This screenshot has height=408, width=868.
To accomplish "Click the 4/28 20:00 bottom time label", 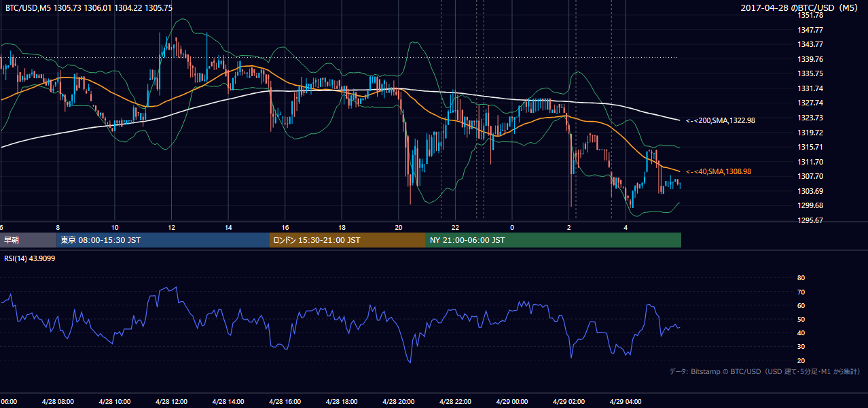I will click(x=399, y=402).
